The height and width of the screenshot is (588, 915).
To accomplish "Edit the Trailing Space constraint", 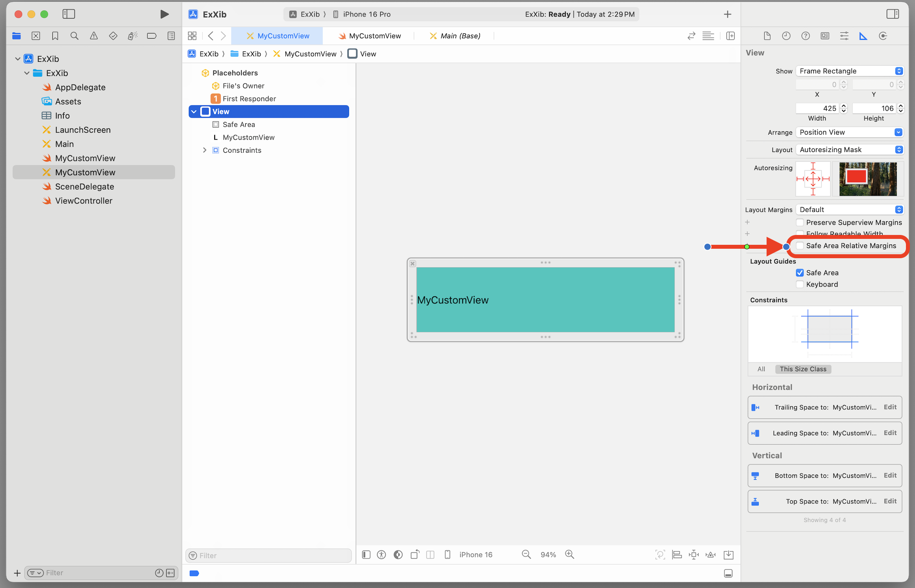I will pos(890,407).
